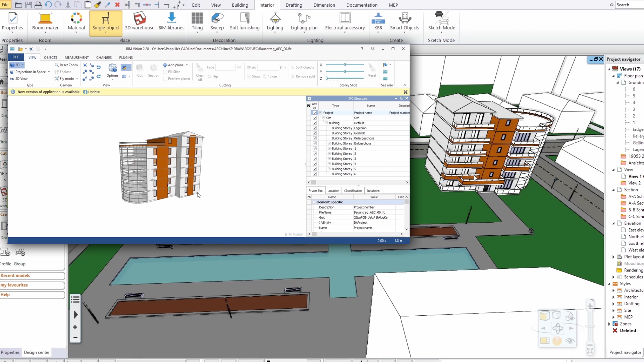The width and height of the screenshot is (644, 362).
Task: Adjust the Y Storey Slide slider
Action: tap(344, 71)
